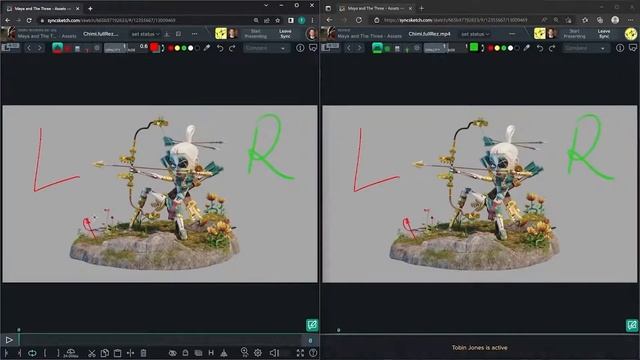This screenshot has height=360, width=640.
Task: Undo the last stroke in left window
Action: (220, 48)
